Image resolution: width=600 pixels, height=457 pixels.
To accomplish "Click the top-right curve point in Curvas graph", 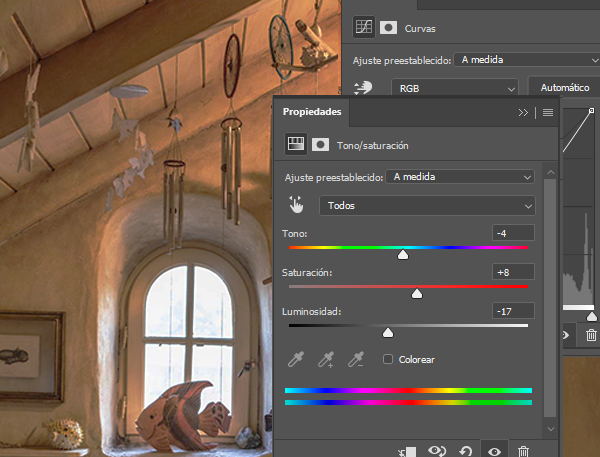I will [x=591, y=111].
